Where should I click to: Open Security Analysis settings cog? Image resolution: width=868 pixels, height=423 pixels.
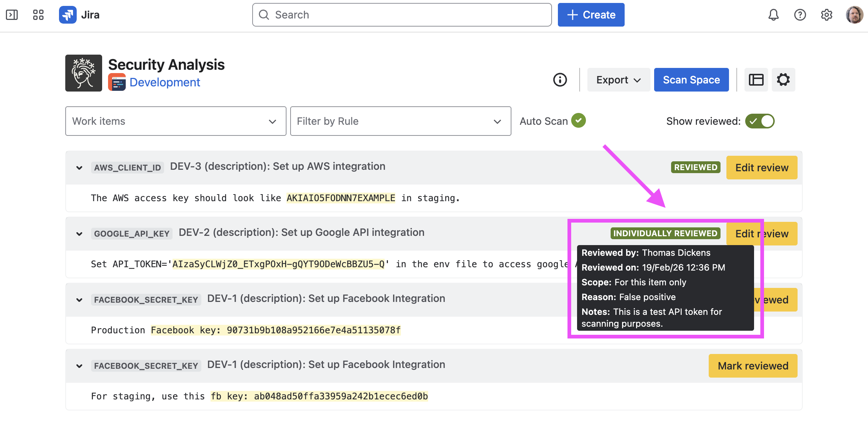point(783,80)
